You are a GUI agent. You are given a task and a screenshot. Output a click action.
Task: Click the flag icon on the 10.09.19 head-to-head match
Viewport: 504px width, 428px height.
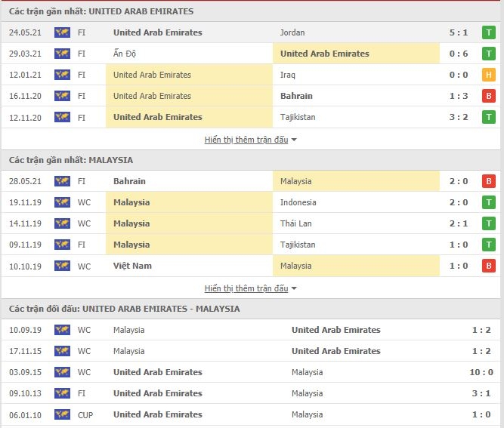coord(62,330)
